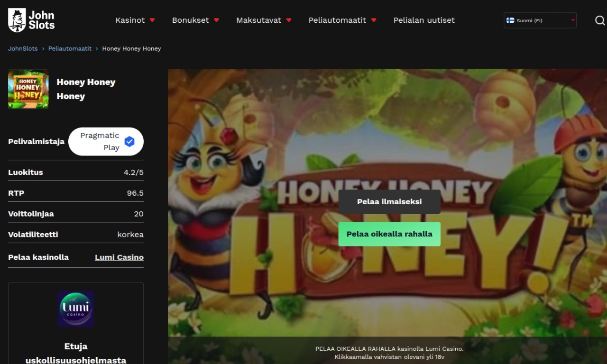Go to JohnSlots breadcrumb link
Screen dimensions: 607x364
coord(23,49)
